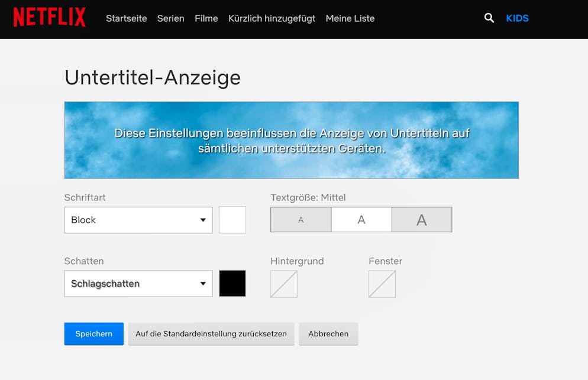Click the black shadow color swatch
588x380 pixels.
[x=232, y=284]
